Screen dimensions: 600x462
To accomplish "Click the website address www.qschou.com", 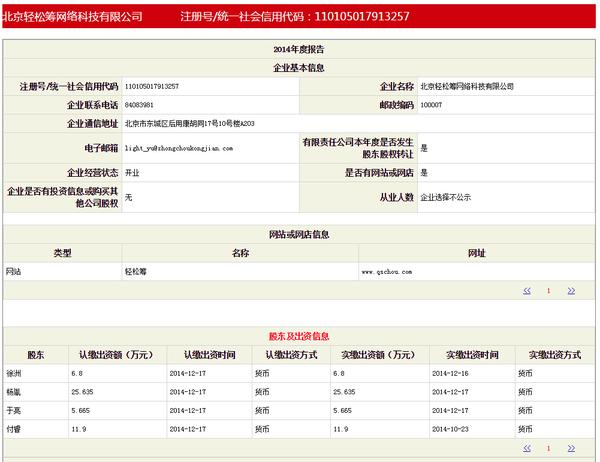I will [387, 272].
